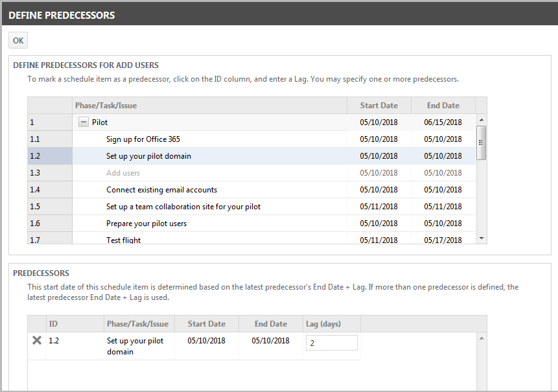The width and height of the screenshot is (558, 392).
Task: Choose ID cell 1.6 in the schedule grid
Action: (50, 224)
